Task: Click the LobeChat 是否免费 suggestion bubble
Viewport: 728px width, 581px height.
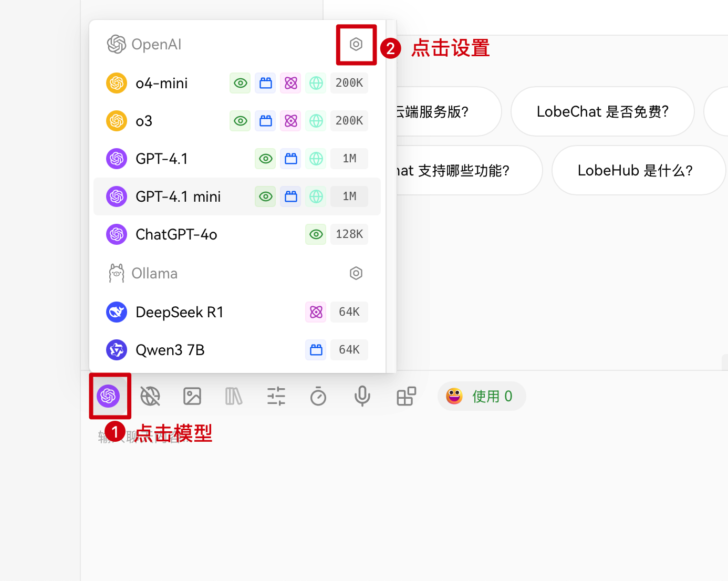Action: point(602,111)
